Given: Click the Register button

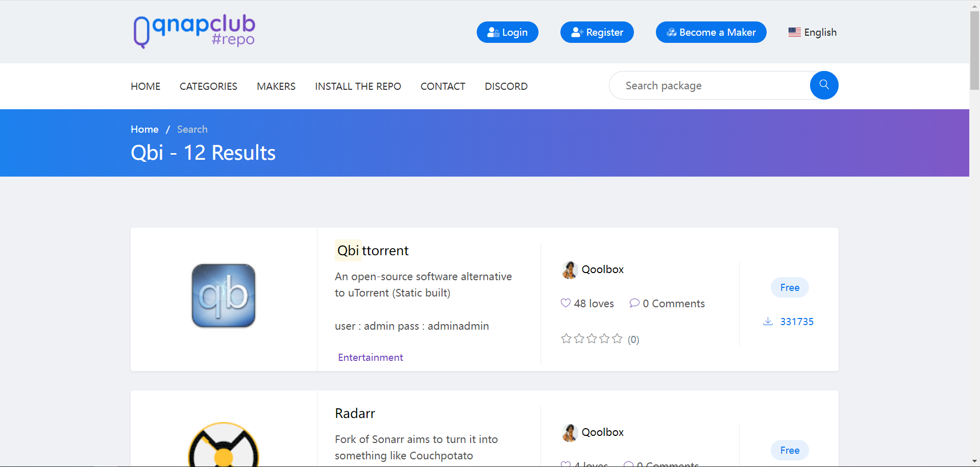Looking at the screenshot, I should (597, 32).
